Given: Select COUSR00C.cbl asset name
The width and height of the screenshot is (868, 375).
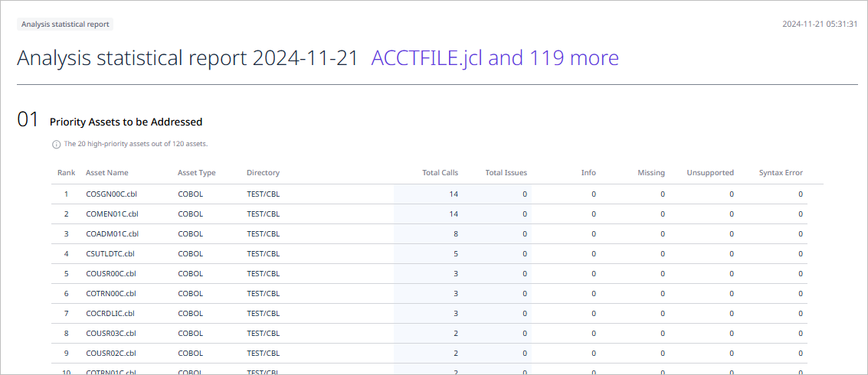Looking at the screenshot, I should point(111,274).
